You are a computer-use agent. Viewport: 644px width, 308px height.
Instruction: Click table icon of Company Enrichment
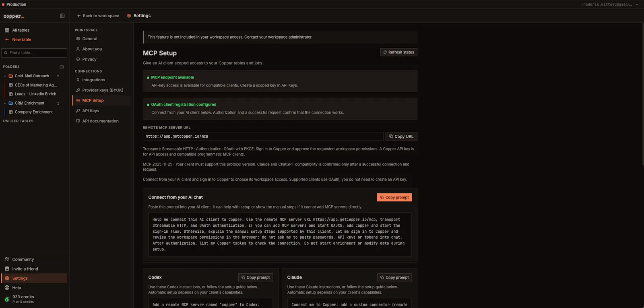(11, 112)
